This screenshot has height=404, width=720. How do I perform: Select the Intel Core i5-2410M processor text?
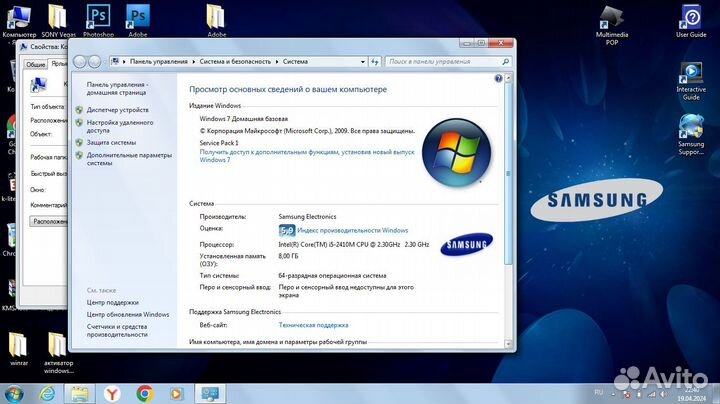354,245
